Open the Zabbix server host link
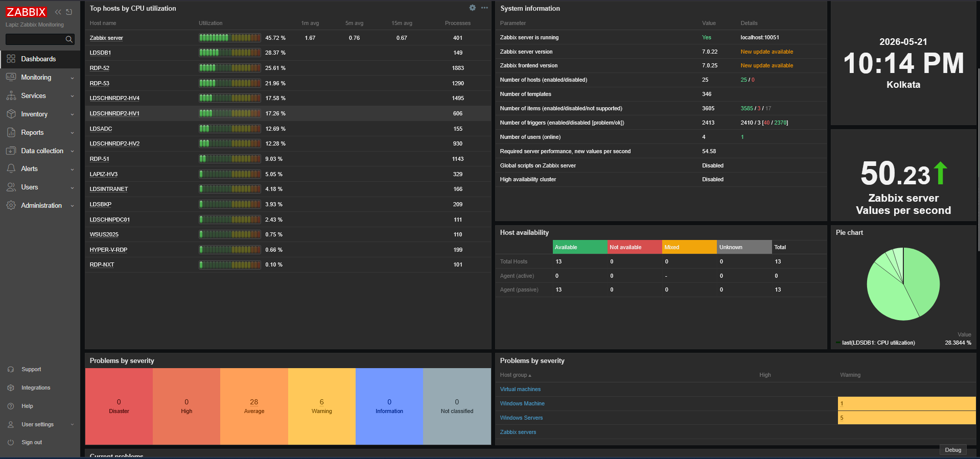The height and width of the screenshot is (459, 980). click(106, 38)
